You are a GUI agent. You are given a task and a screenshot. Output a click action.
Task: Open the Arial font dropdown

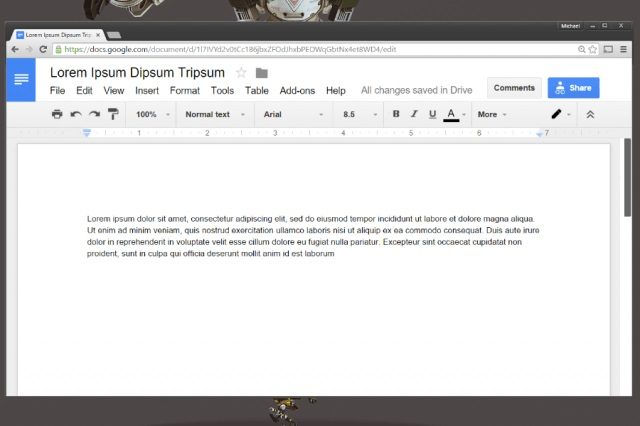(x=292, y=115)
